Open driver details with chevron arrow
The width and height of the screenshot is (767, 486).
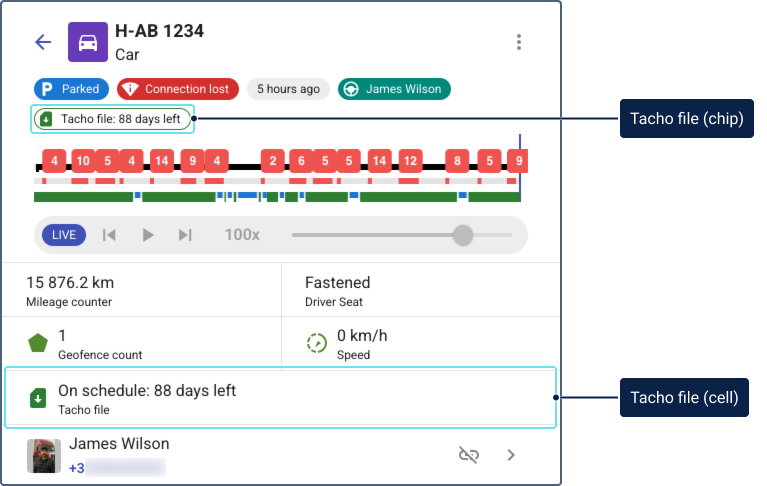pos(511,455)
